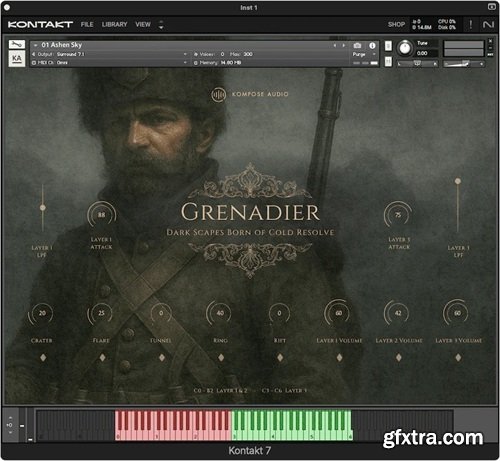This screenshot has width=500, height=461.
Task: Click the Layer 3 Volume knob
Action: 457,313
